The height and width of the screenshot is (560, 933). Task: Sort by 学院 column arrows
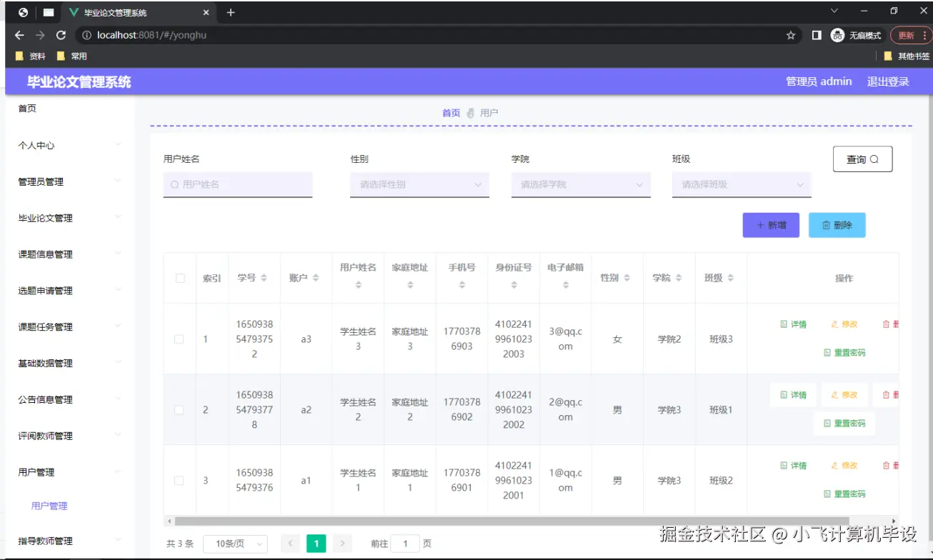point(679,278)
